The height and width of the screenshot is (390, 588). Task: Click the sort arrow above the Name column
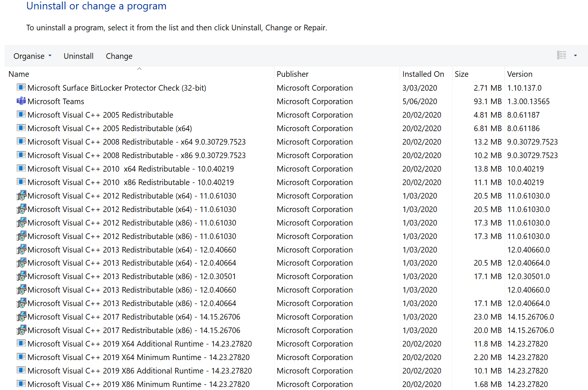pos(139,69)
